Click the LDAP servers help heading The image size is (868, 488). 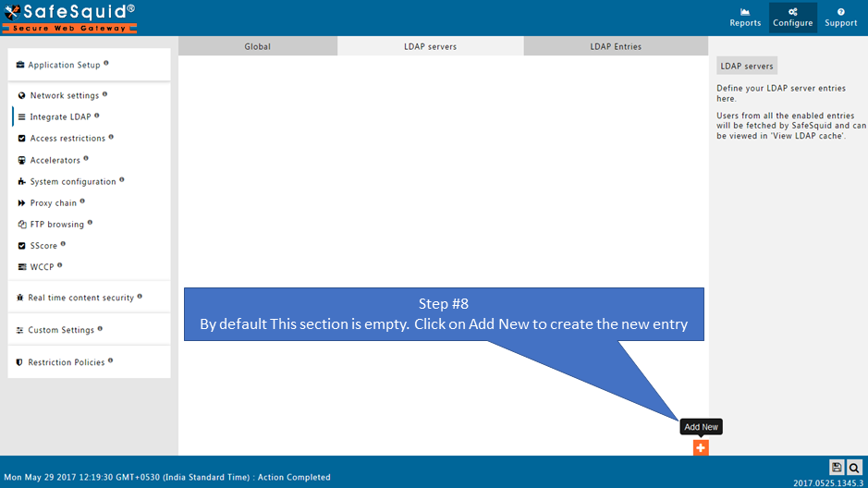click(x=746, y=66)
